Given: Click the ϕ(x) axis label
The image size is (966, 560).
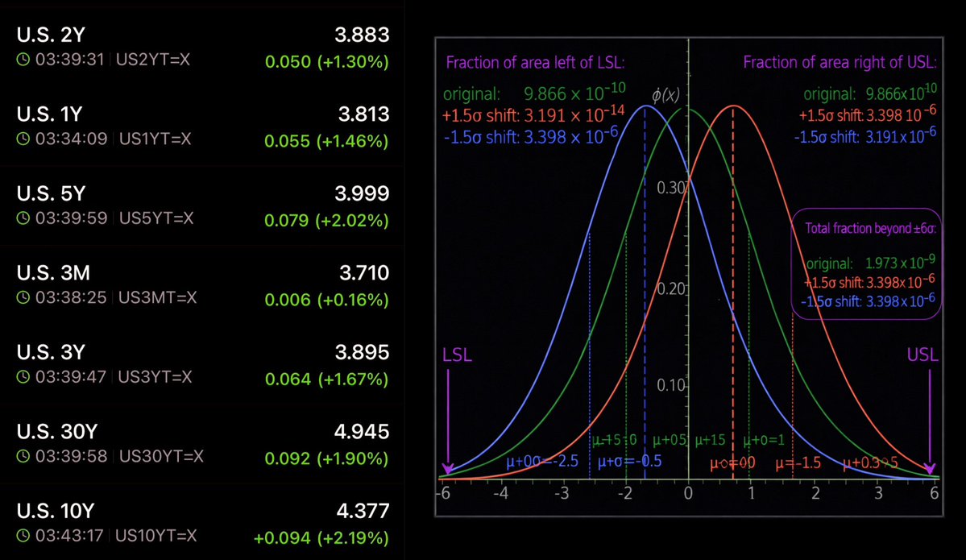Looking at the screenshot, I should coord(666,95).
